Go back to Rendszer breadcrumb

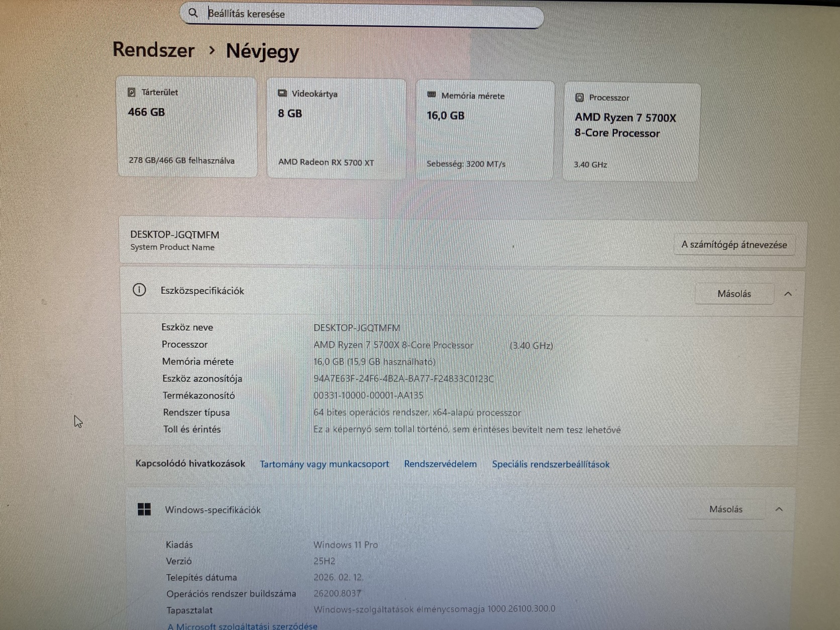coord(154,50)
